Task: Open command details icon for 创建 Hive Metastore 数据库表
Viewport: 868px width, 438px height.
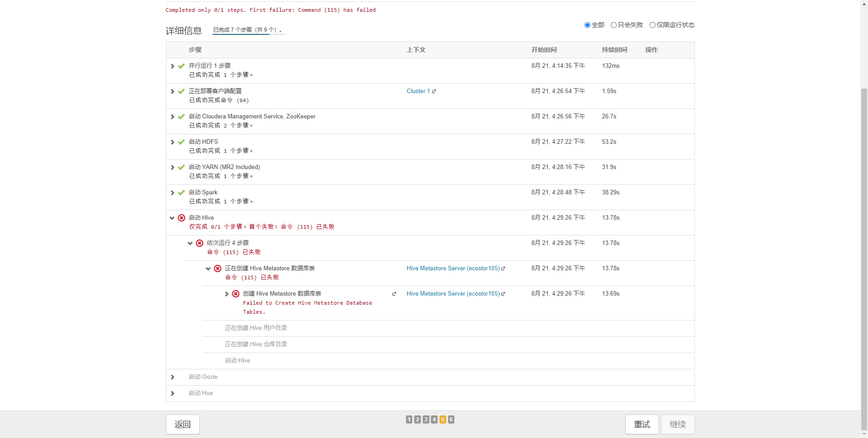Action: tap(394, 294)
